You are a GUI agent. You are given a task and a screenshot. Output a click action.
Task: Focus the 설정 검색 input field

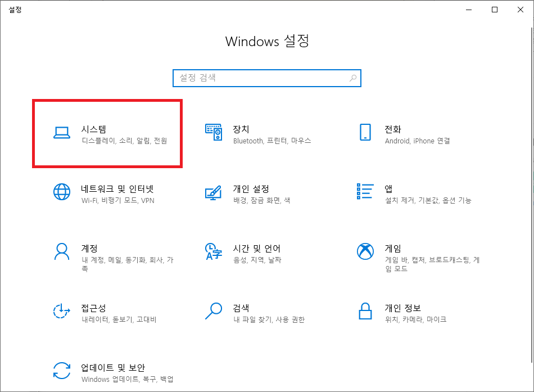pyautogui.click(x=266, y=78)
